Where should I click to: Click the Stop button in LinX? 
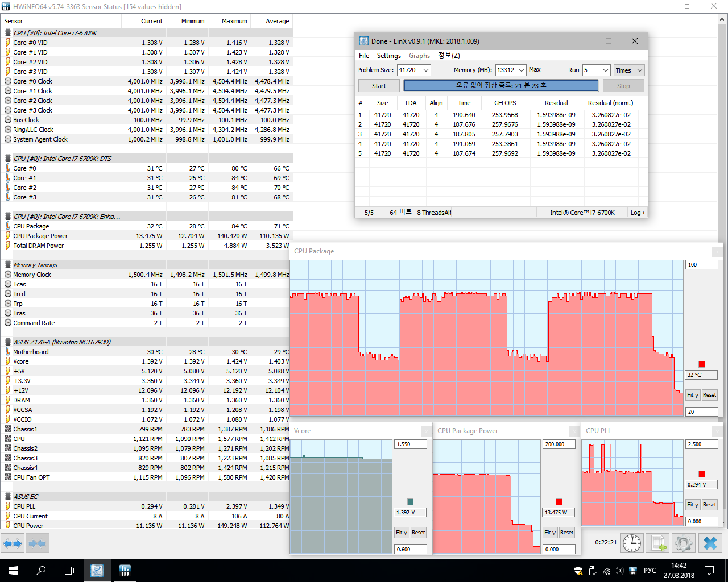(x=623, y=86)
